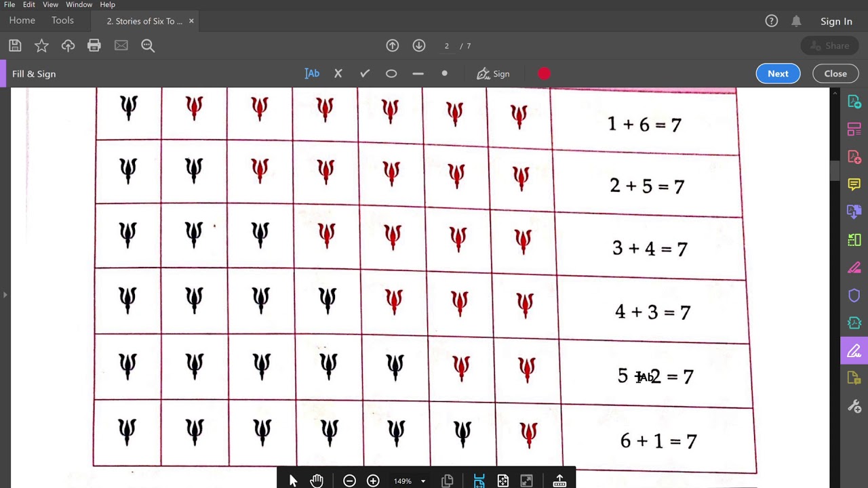
Task: Choose the selection arrow tool
Action: click(293, 481)
